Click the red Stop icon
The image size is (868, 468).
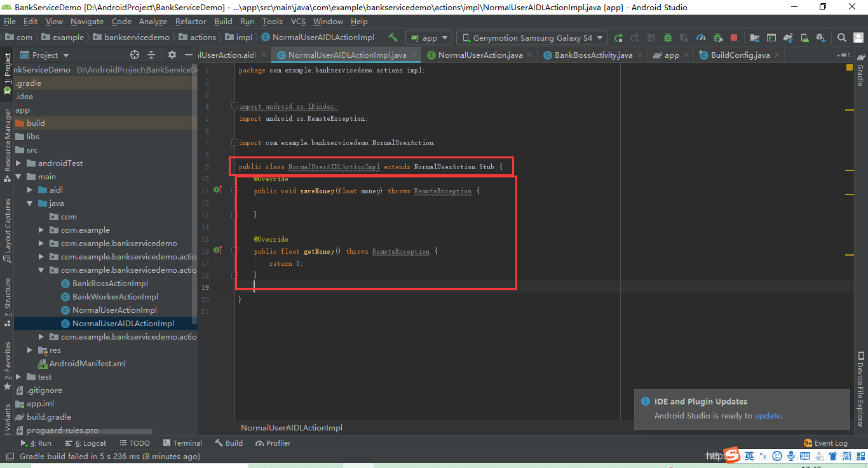pos(734,38)
